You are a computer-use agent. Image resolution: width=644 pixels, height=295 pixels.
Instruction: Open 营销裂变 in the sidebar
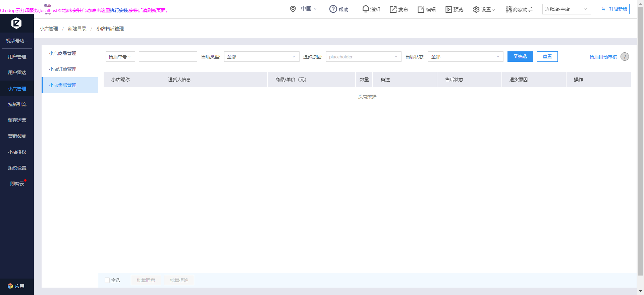17,136
